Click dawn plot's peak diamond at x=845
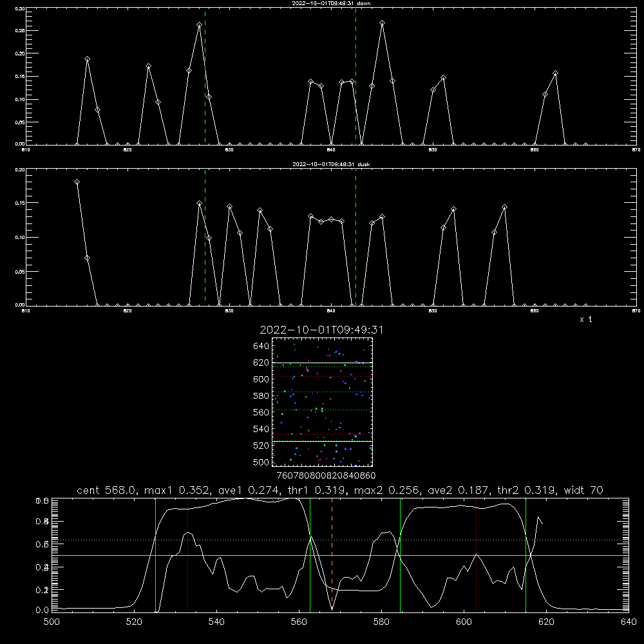 click(x=383, y=23)
